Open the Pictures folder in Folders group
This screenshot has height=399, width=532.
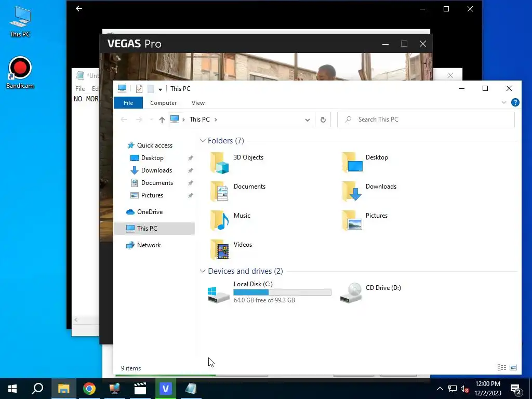365,220
